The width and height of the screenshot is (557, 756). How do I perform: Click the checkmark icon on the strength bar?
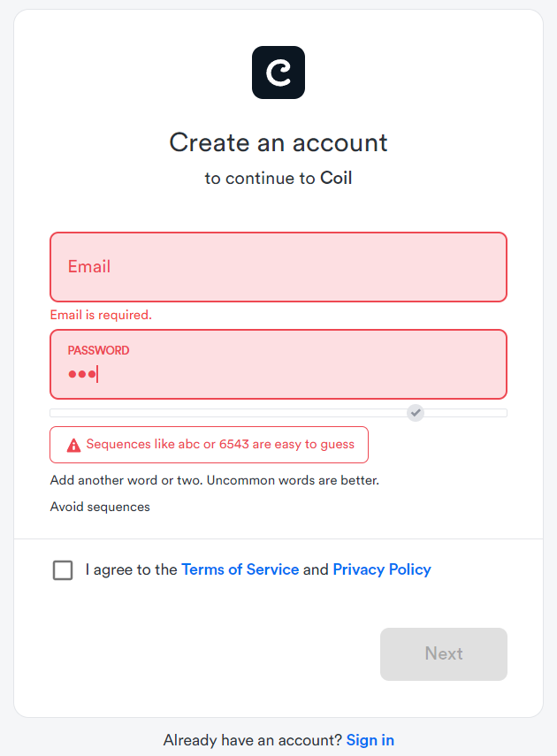(416, 412)
